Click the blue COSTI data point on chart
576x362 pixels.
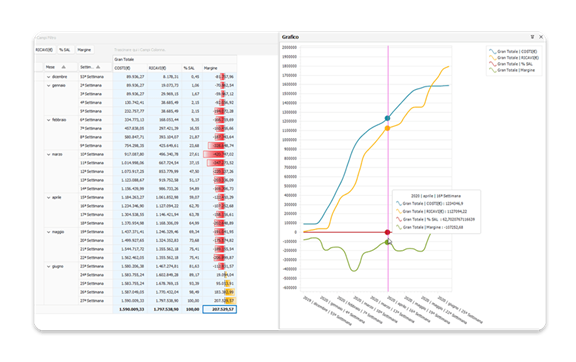(x=388, y=118)
